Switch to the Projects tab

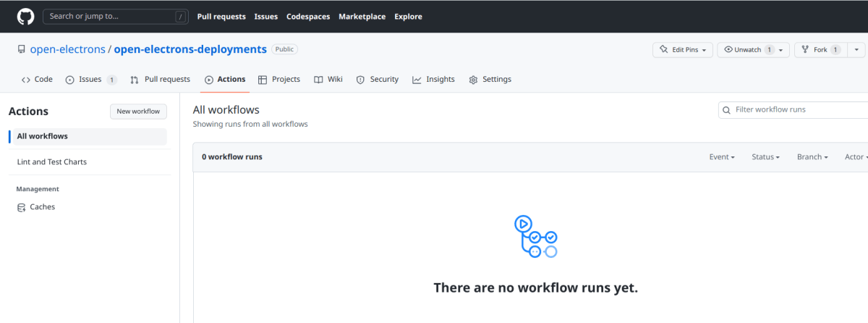coord(279,80)
